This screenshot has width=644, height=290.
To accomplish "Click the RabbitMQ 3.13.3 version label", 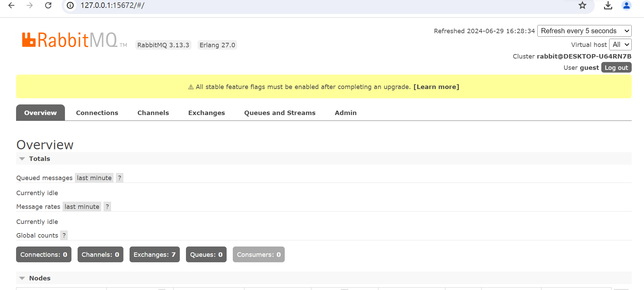I will point(163,45).
